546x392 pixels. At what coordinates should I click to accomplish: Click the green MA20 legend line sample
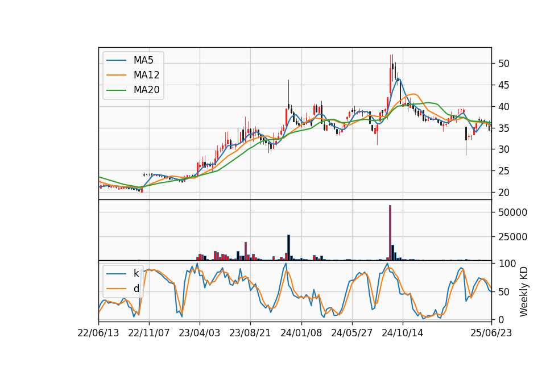116,90
